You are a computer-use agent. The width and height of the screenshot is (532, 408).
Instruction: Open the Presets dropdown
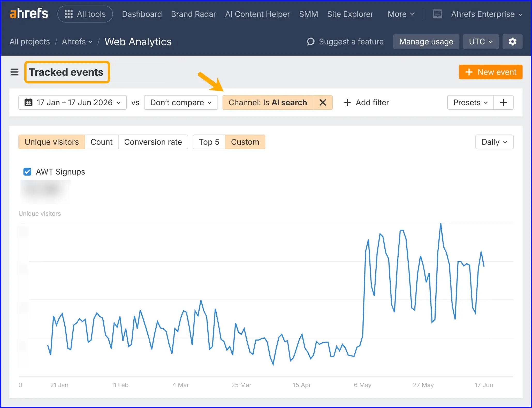(x=470, y=103)
